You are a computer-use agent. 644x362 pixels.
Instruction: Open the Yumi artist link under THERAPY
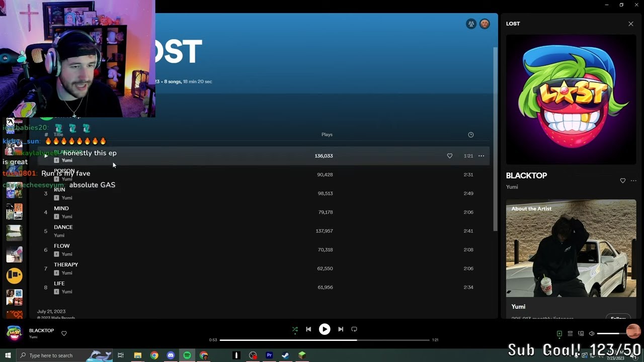pos(67,273)
